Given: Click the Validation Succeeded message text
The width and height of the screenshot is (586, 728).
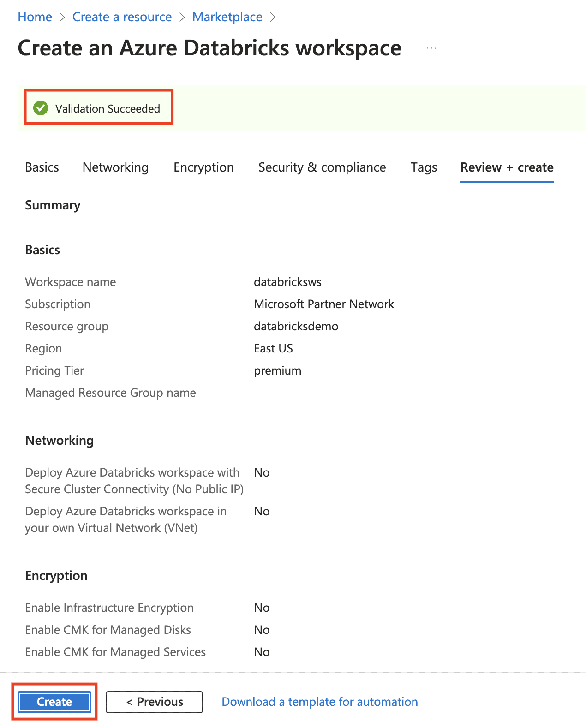Looking at the screenshot, I should tap(108, 109).
